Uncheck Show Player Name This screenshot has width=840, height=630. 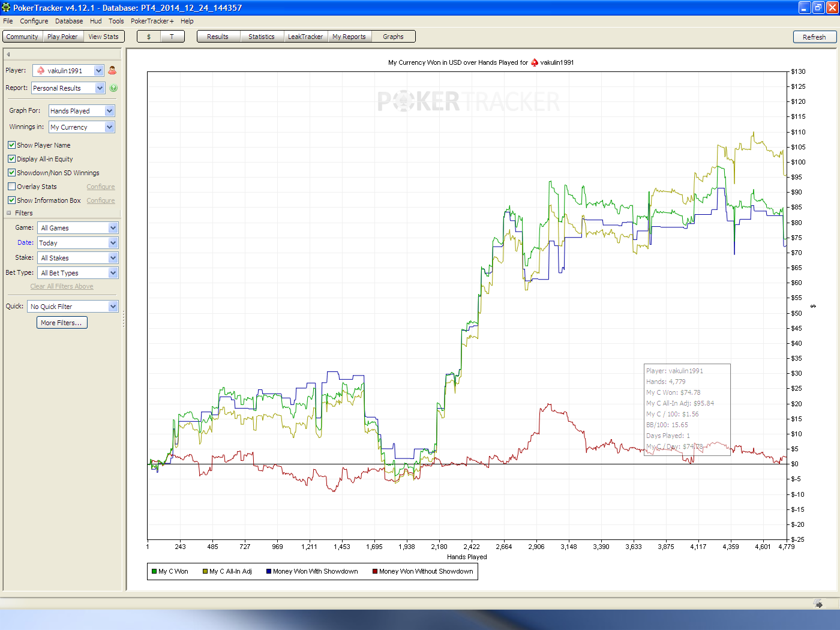click(11, 145)
